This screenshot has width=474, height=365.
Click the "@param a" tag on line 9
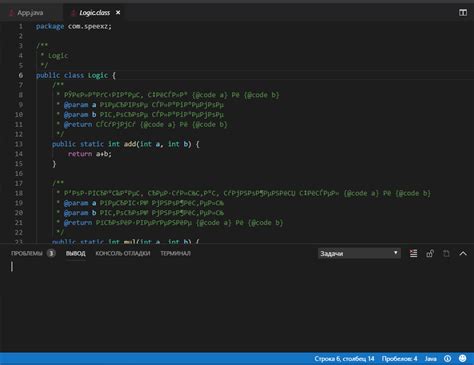click(x=80, y=105)
